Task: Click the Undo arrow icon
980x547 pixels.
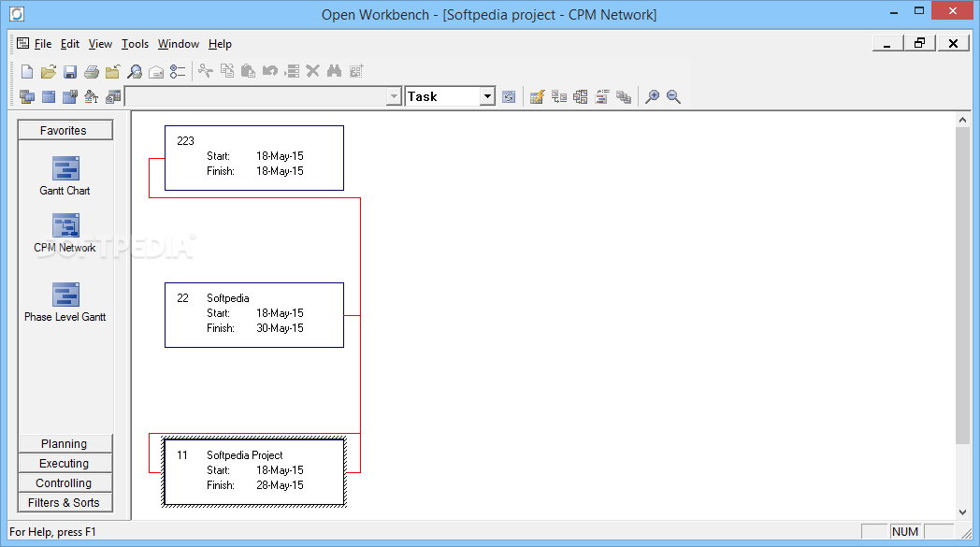Action: (x=269, y=71)
